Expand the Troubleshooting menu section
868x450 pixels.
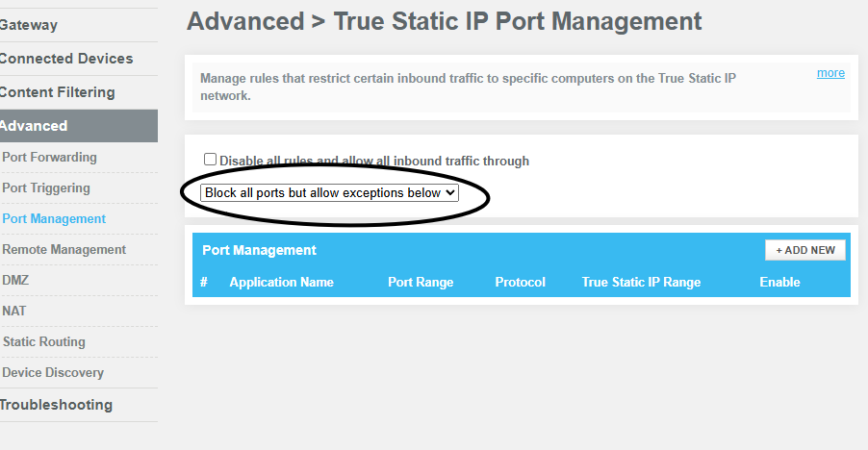[56, 405]
